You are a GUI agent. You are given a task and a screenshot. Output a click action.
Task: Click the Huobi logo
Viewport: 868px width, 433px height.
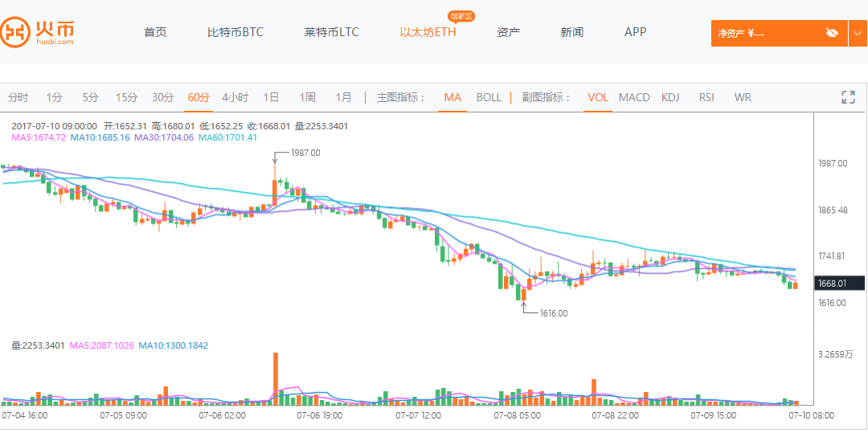pyautogui.click(x=38, y=32)
